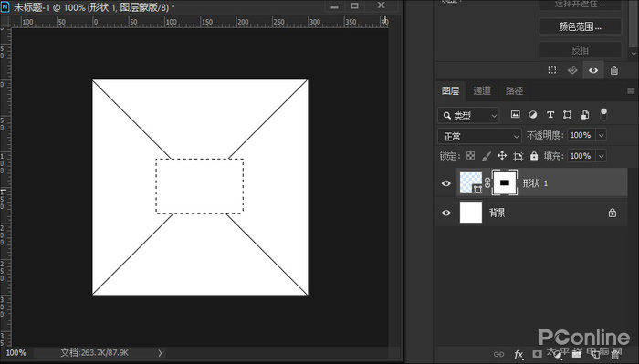Click the 颜色范围... button
This screenshot has height=364, width=639.
pyautogui.click(x=581, y=26)
